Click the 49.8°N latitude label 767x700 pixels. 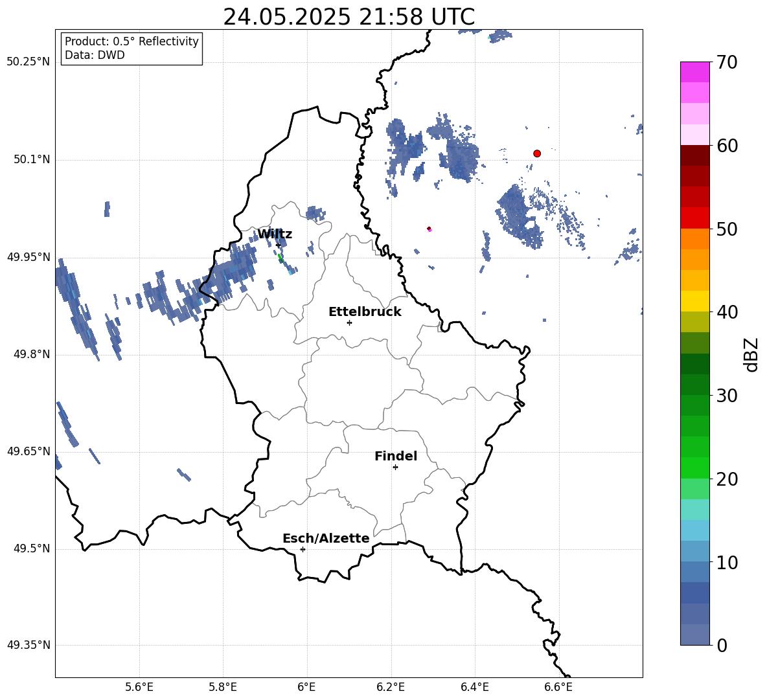pyautogui.click(x=32, y=354)
